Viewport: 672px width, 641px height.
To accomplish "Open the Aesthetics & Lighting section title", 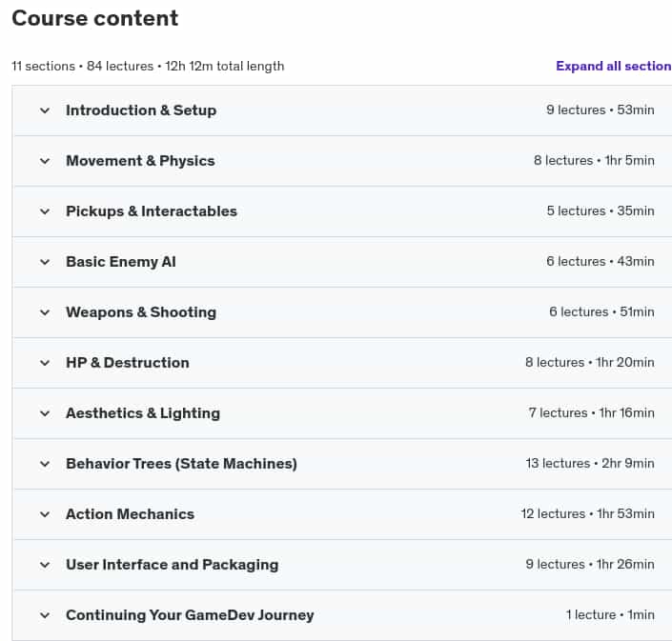I will coord(143,413).
